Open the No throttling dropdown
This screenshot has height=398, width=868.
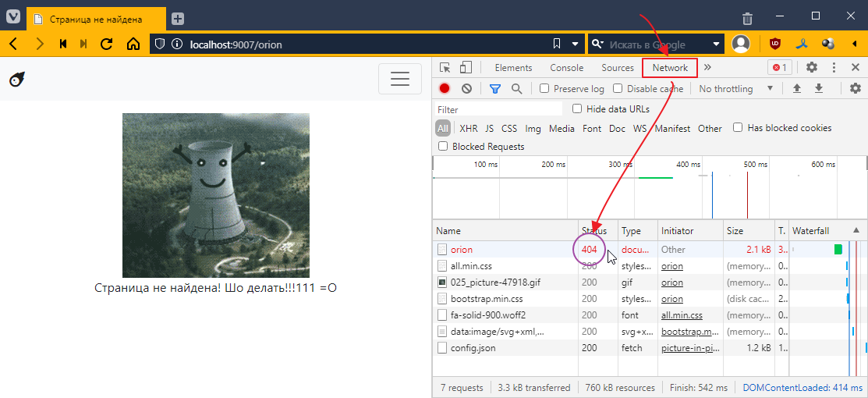735,89
